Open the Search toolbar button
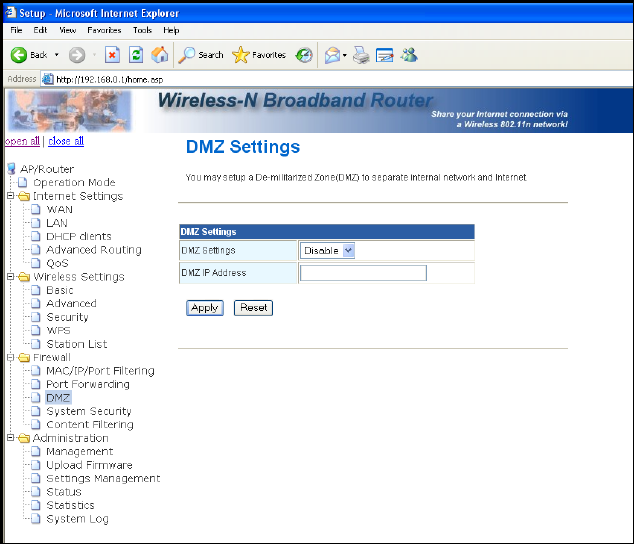 [201, 55]
